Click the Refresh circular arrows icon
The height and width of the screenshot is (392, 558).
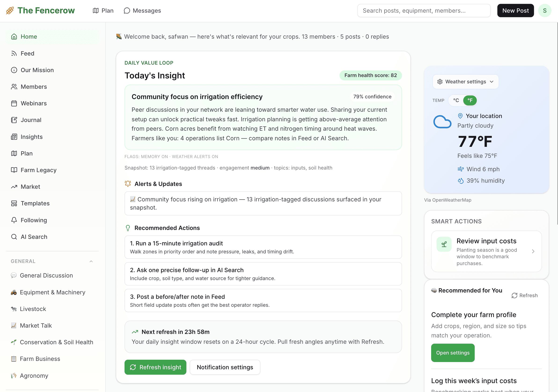click(x=514, y=296)
